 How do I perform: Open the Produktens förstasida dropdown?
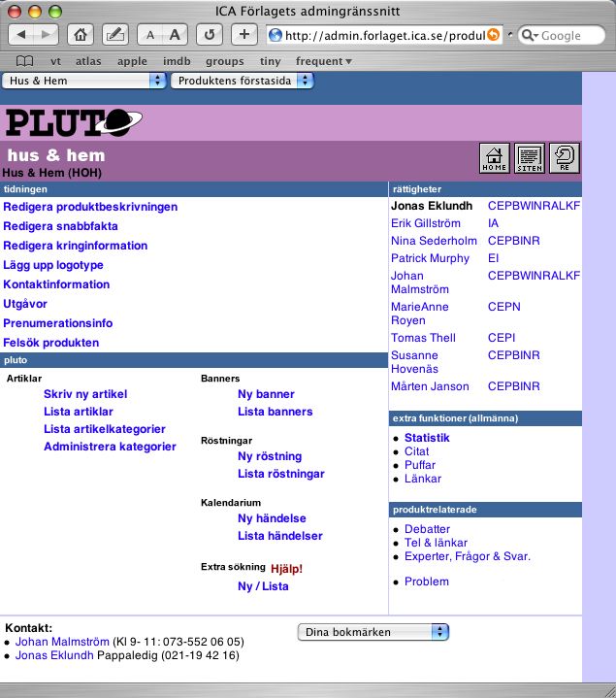[243, 82]
